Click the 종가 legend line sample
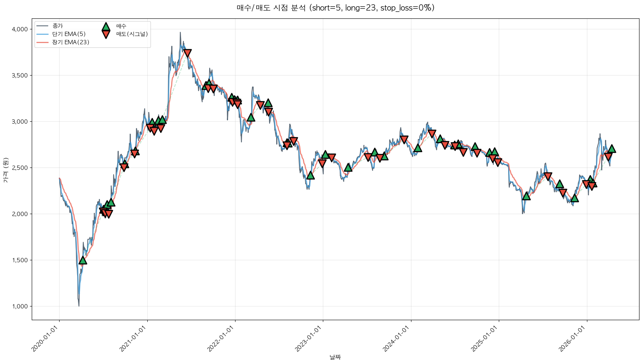The image size is (643, 364). click(x=42, y=26)
